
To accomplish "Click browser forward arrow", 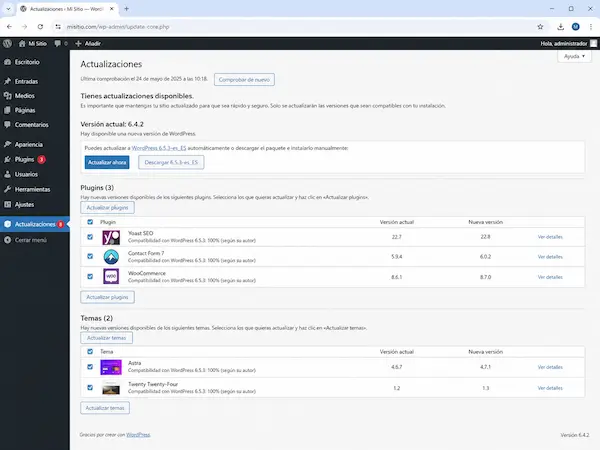I will click(24, 27).
